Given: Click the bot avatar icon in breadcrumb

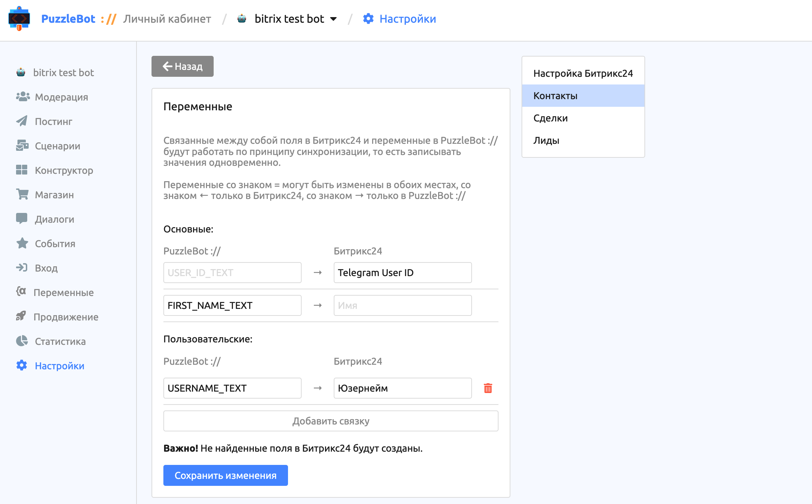Looking at the screenshot, I should coord(242,18).
